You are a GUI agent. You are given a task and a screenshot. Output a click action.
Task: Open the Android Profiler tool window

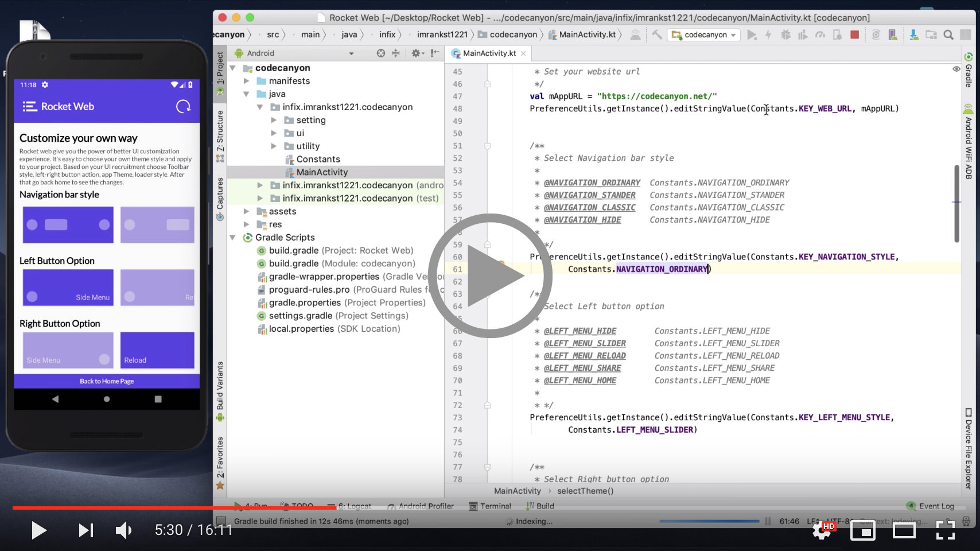tap(421, 506)
